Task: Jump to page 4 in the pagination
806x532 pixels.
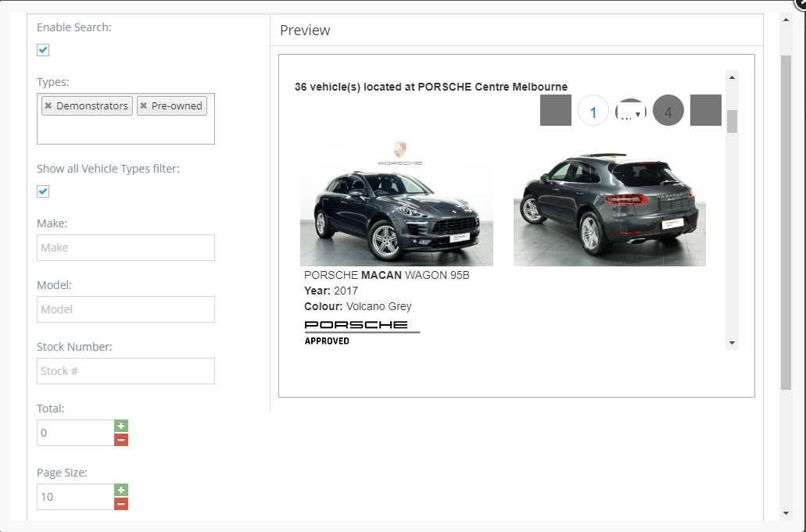Action: [x=668, y=110]
